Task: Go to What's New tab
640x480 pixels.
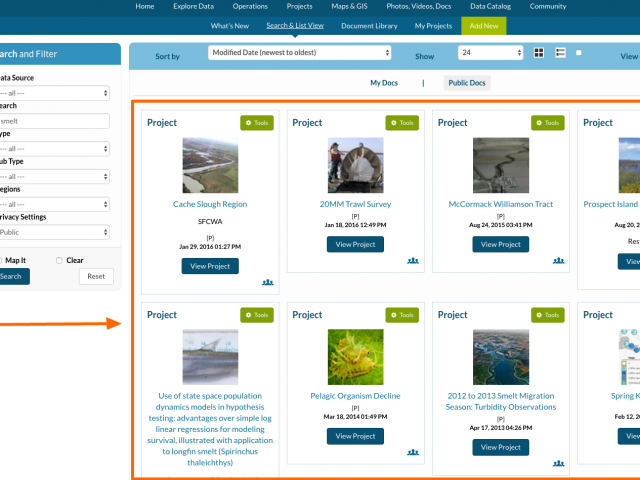Action: [230, 26]
